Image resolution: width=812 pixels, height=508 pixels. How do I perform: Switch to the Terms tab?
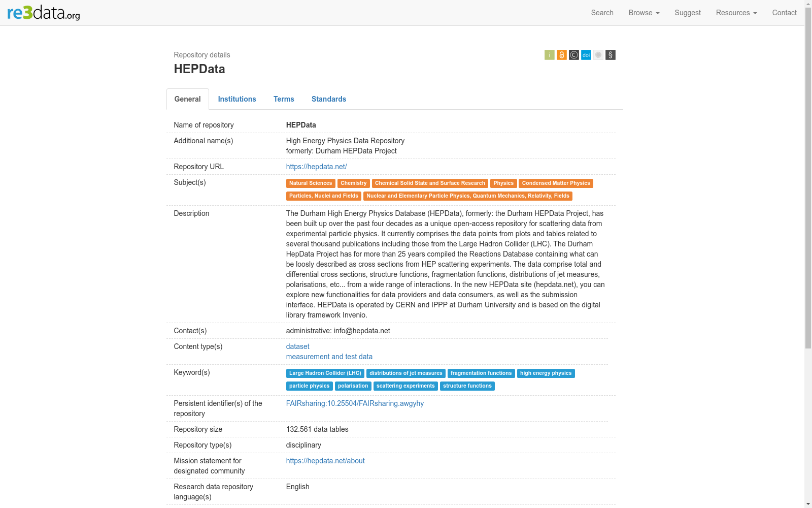point(284,99)
